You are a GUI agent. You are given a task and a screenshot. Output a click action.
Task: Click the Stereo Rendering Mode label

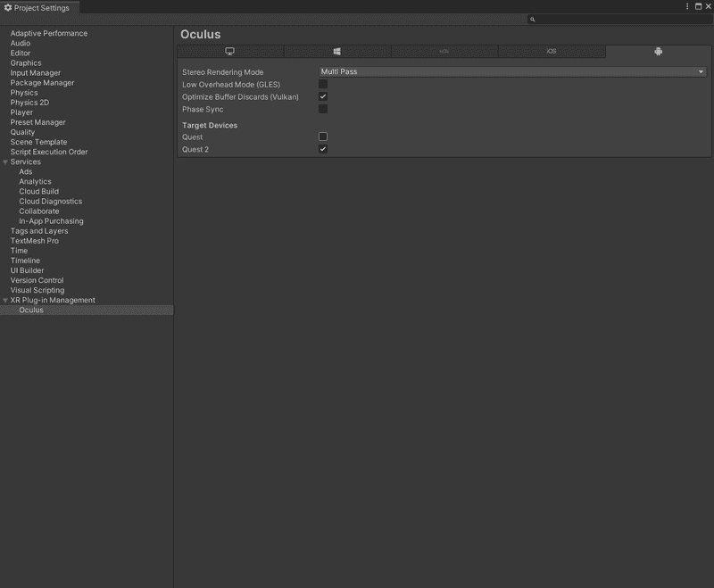(x=222, y=72)
